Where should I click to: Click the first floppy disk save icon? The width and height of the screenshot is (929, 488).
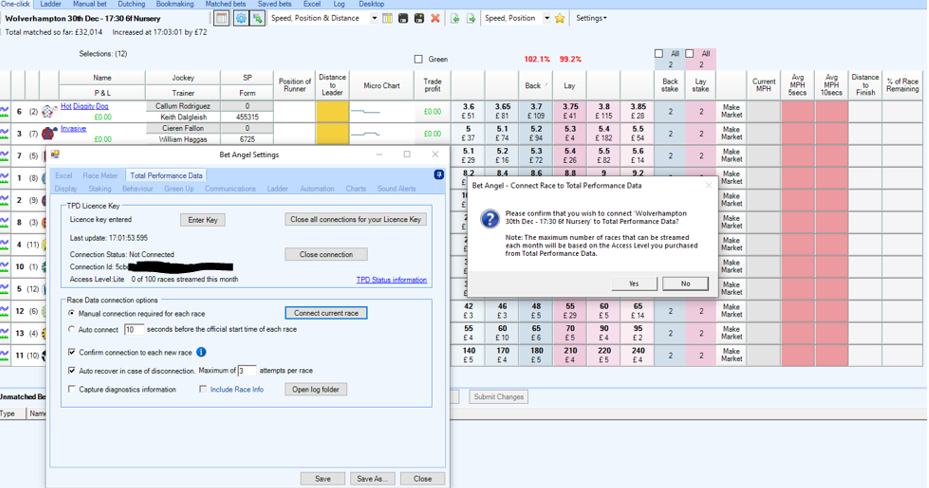click(x=403, y=18)
